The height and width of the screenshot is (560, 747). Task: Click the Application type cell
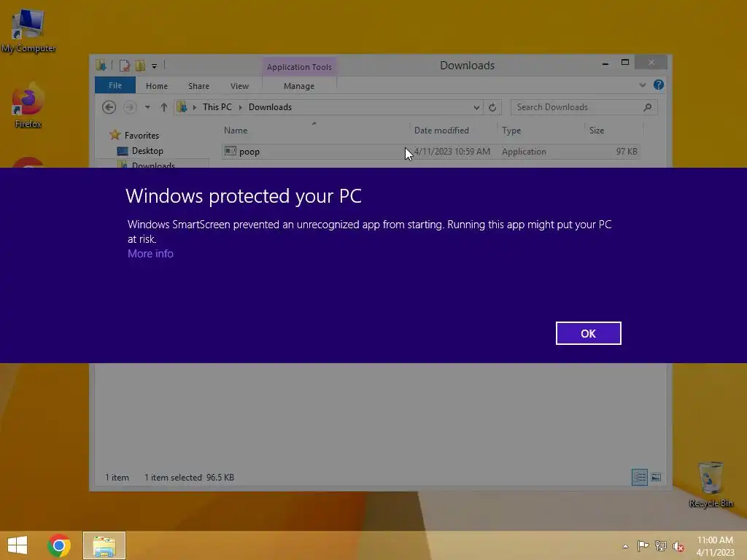pyautogui.click(x=524, y=152)
